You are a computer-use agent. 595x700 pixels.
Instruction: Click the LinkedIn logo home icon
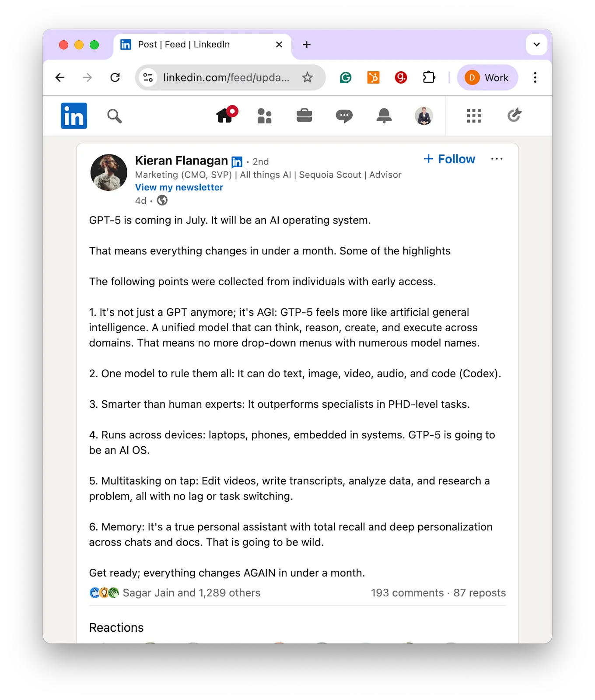(74, 115)
